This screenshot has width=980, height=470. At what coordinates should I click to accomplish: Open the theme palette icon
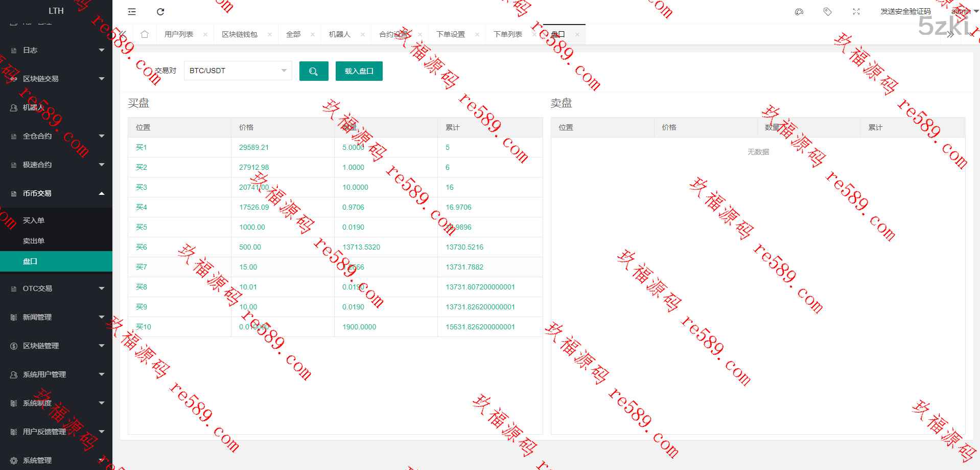(799, 12)
